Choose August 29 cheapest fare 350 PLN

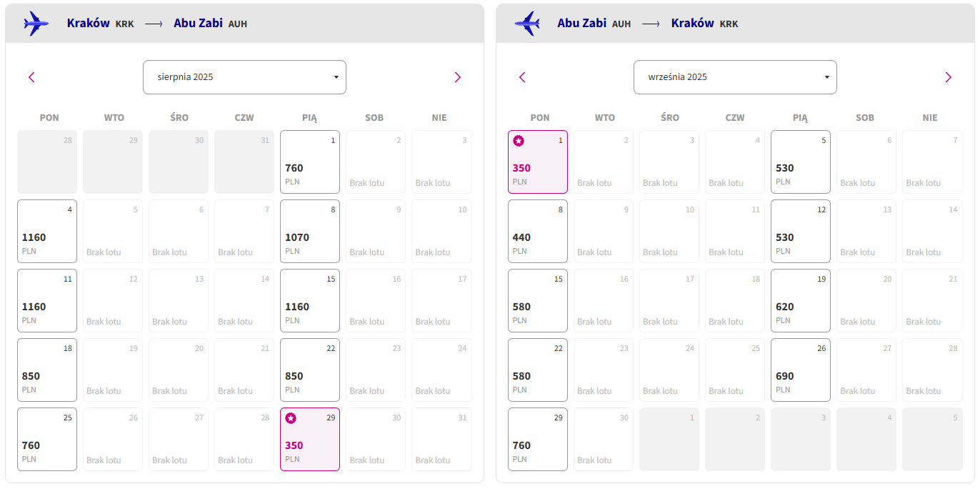click(310, 439)
